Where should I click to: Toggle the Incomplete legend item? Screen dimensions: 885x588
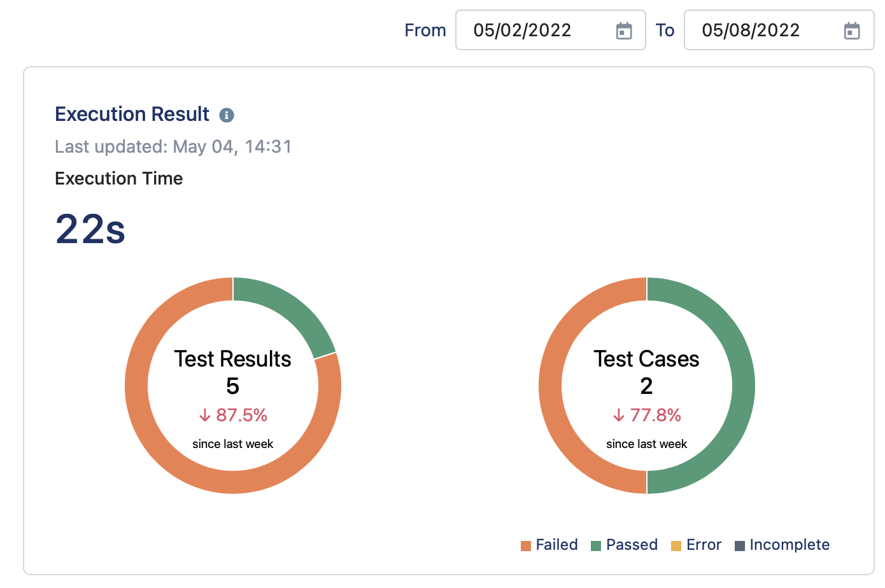[x=782, y=545]
